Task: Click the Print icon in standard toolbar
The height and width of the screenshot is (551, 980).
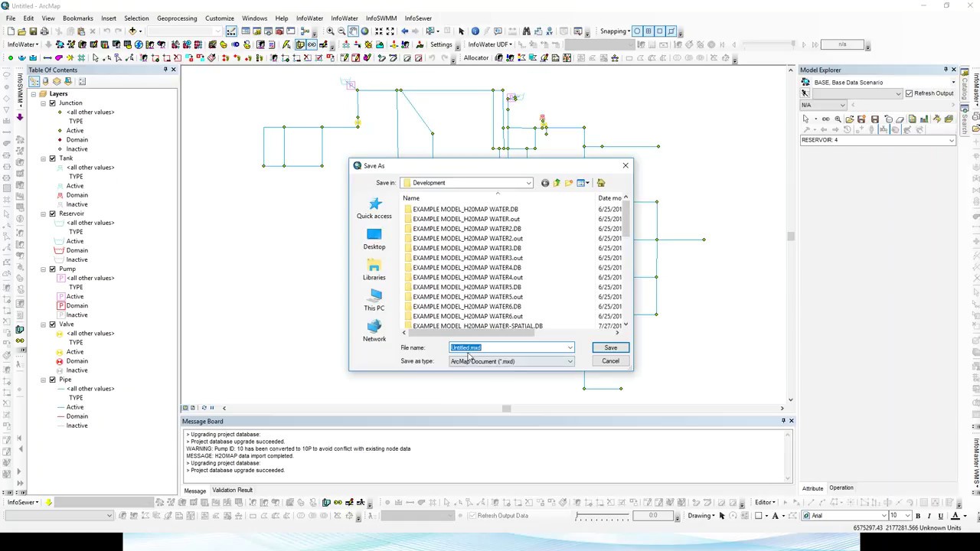Action: [x=44, y=31]
